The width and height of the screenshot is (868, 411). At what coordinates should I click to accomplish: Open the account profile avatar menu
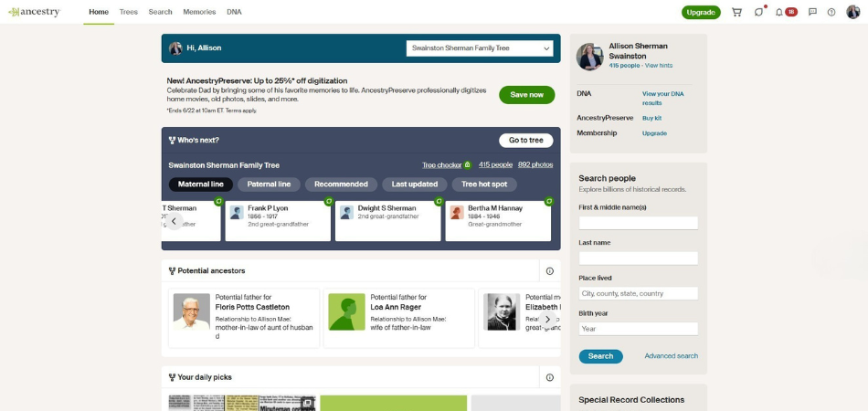[x=852, y=12]
